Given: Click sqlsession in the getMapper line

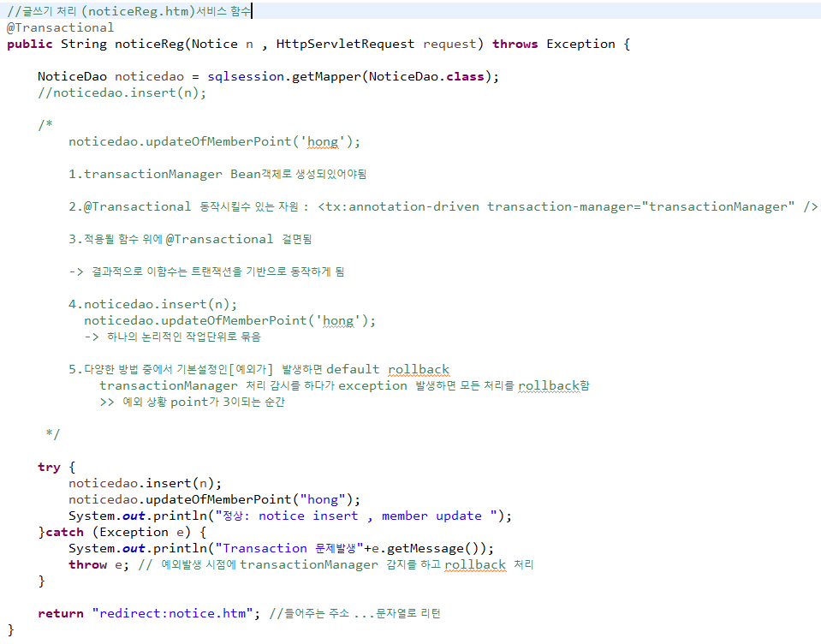Looking at the screenshot, I should tap(246, 76).
